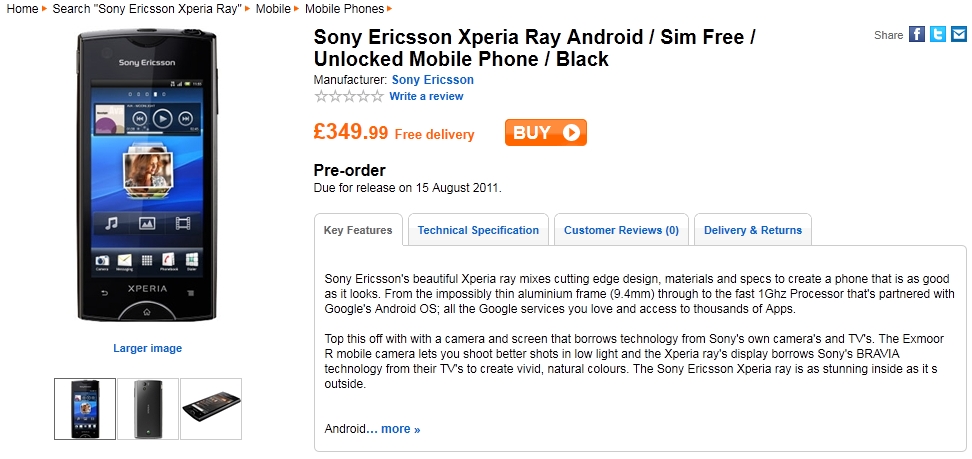
Task: Return to Search "Sony Ericsson Xperia Ray" breadcrumb
Action: click(147, 8)
